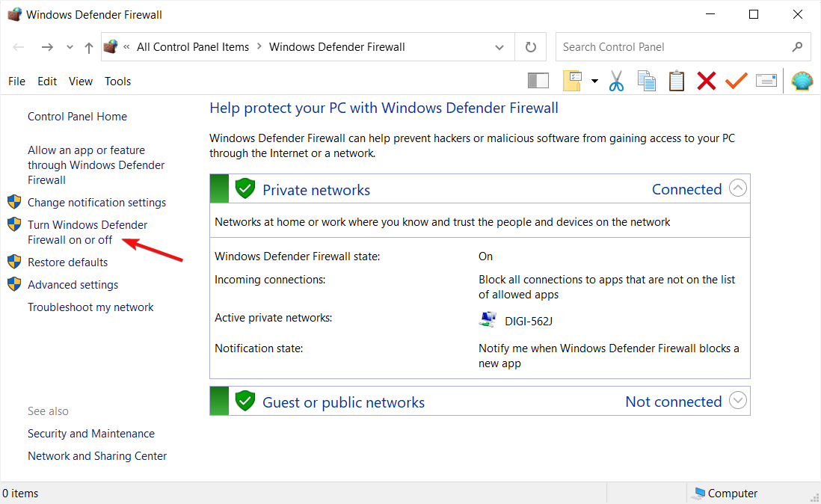
Task: Click shield icon beside Restore defaults
Action: [15, 262]
